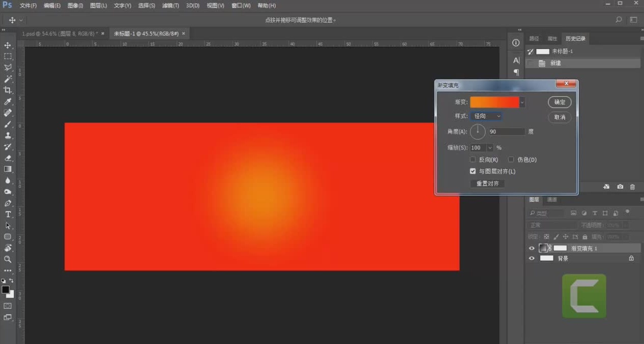
Task: Click the camera snapshot icon in history
Action: point(620,187)
